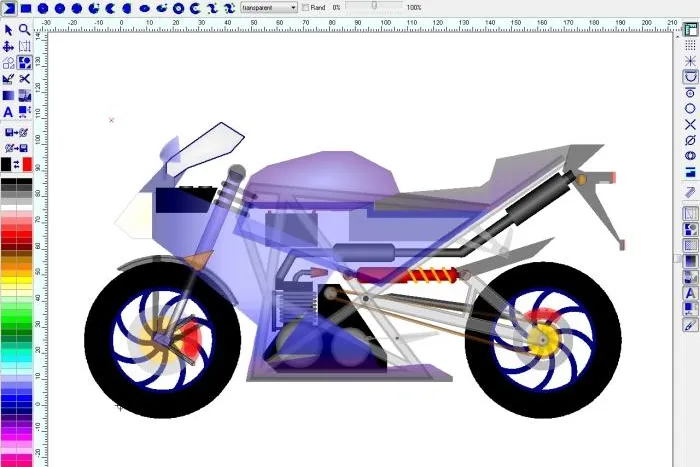Select the filled shapes layer filter
The image size is (700, 467).
690,229
